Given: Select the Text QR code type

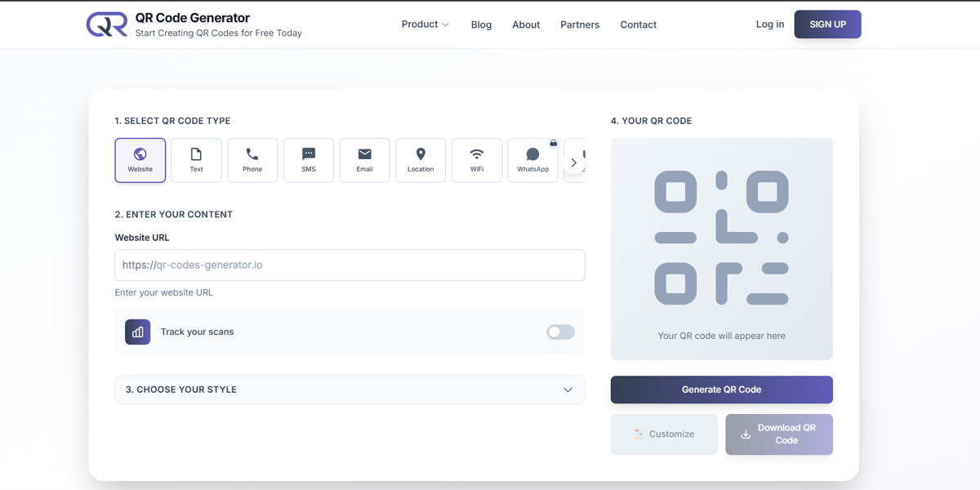Looking at the screenshot, I should [x=196, y=160].
